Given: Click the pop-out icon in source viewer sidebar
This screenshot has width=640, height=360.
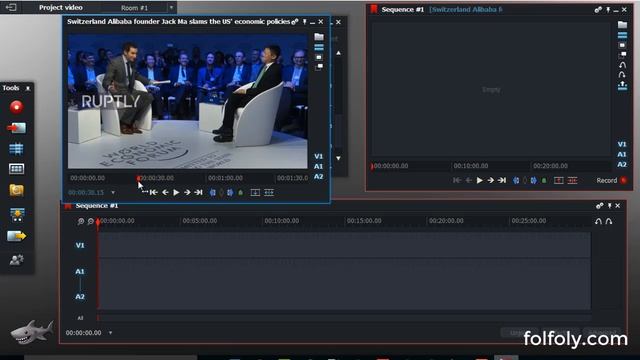Looking at the screenshot, I should (x=319, y=67).
